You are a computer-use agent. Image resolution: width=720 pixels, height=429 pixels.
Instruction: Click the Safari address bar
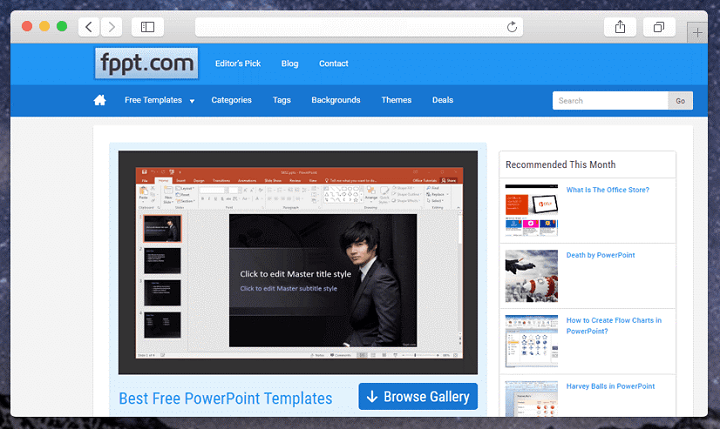click(x=359, y=27)
